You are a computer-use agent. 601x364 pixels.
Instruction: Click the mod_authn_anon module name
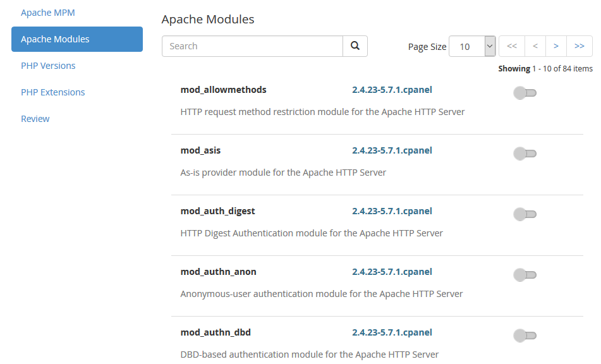[219, 272]
